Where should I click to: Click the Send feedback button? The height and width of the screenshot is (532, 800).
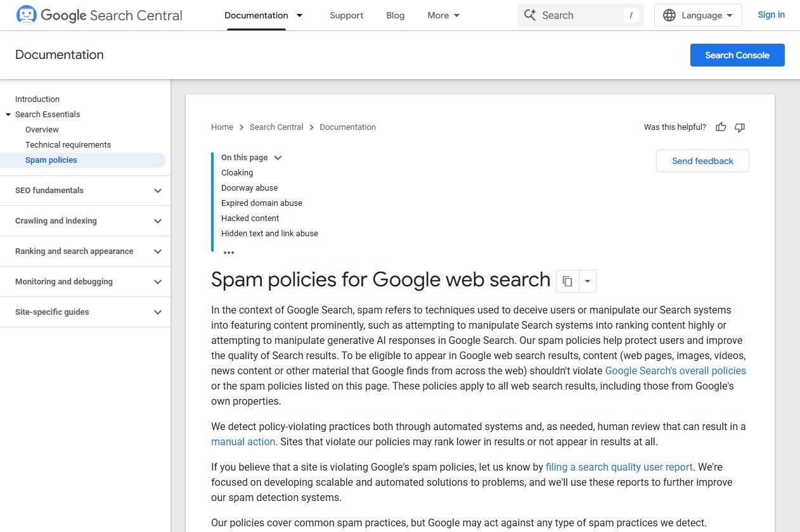[702, 161]
